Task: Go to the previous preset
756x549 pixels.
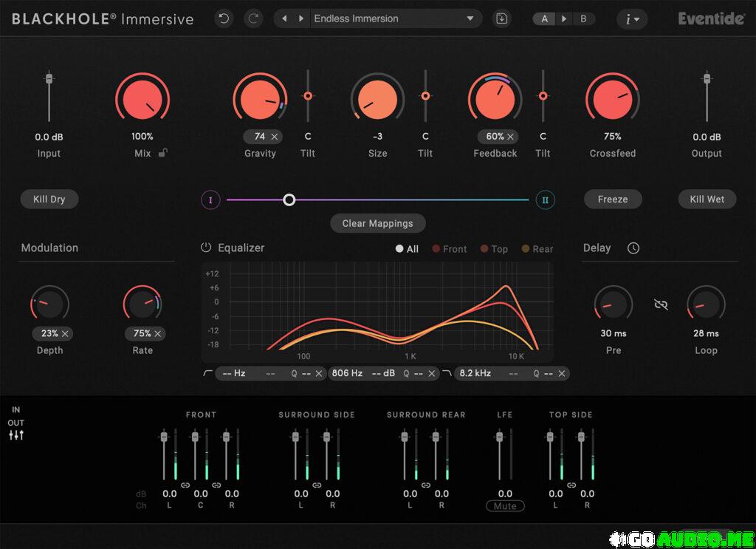Action: point(284,18)
